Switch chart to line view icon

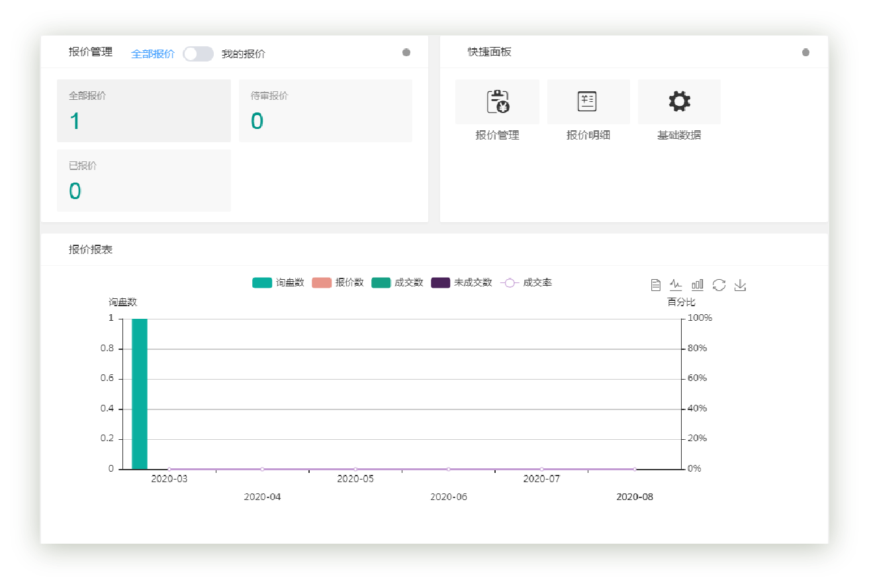coord(676,285)
